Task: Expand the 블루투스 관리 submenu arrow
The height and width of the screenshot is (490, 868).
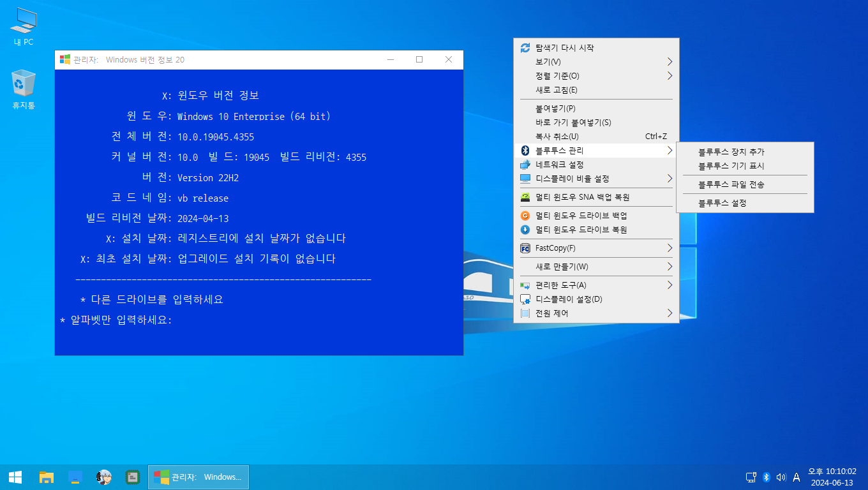Action: pos(670,151)
